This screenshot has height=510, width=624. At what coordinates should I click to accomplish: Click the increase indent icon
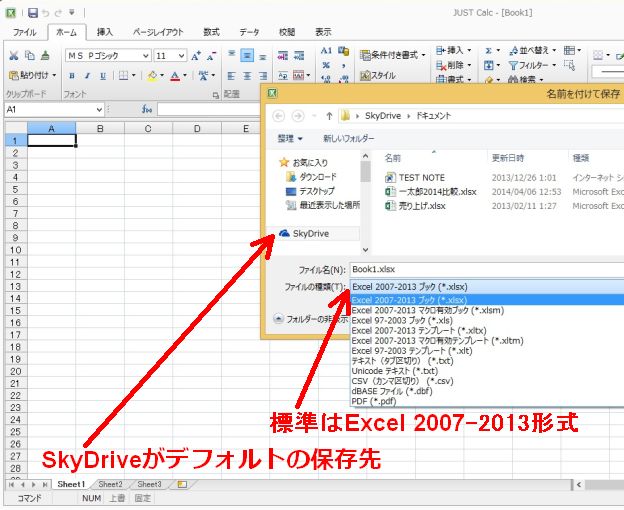299,55
